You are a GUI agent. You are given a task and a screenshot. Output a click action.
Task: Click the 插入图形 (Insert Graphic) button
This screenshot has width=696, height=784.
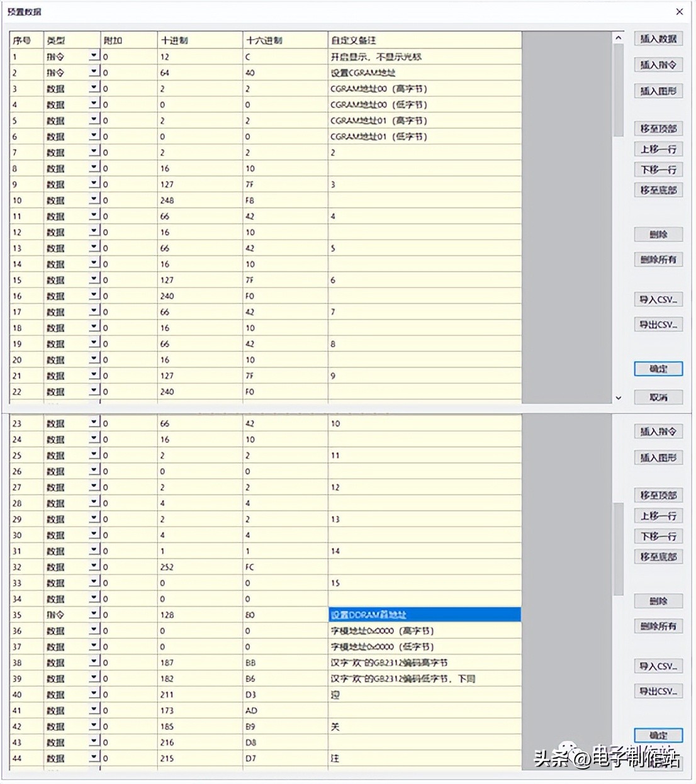[x=658, y=91]
